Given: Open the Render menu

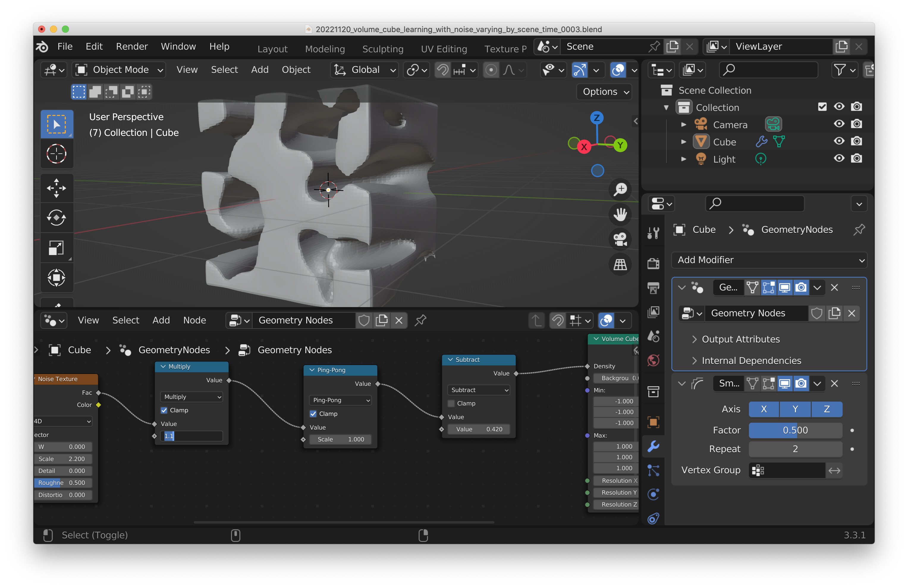Looking at the screenshot, I should [132, 47].
